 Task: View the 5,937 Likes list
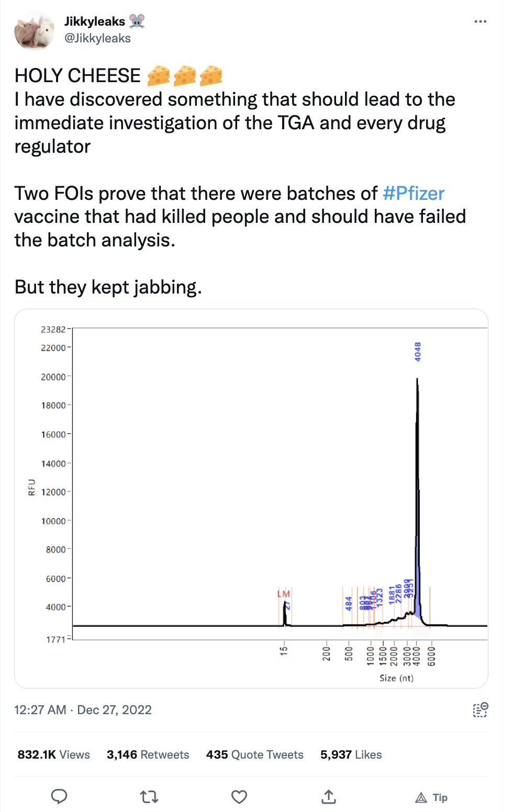pyautogui.click(x=351, y=754)
